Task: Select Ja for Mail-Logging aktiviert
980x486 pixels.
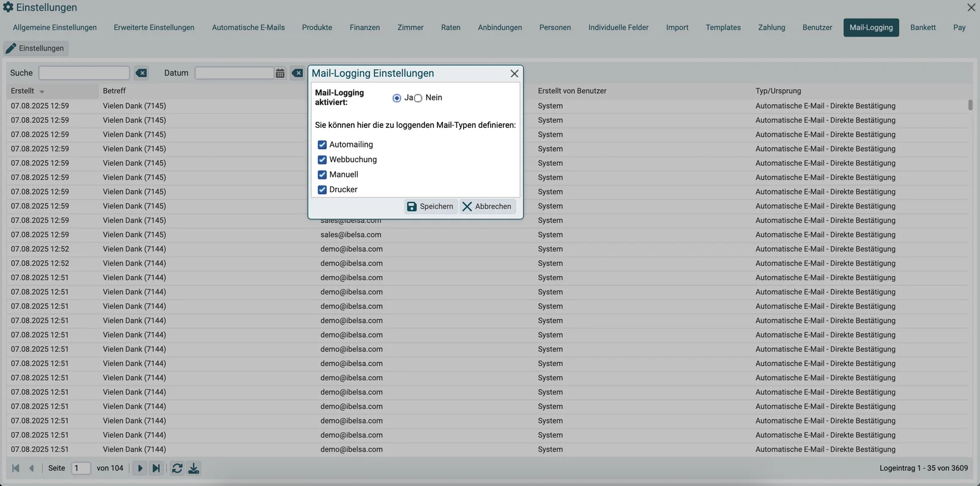Action: pyautogui.click(x=397, y=98)
